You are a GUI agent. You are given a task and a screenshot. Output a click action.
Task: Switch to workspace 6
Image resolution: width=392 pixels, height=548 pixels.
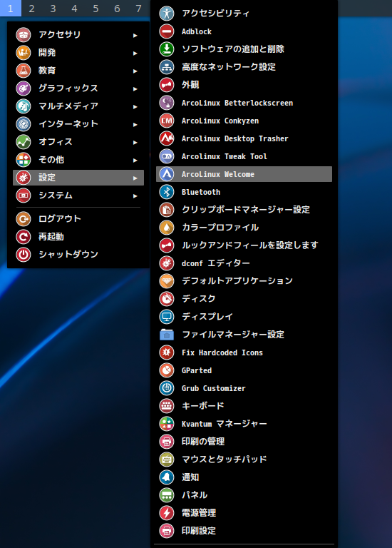[117, 8]
